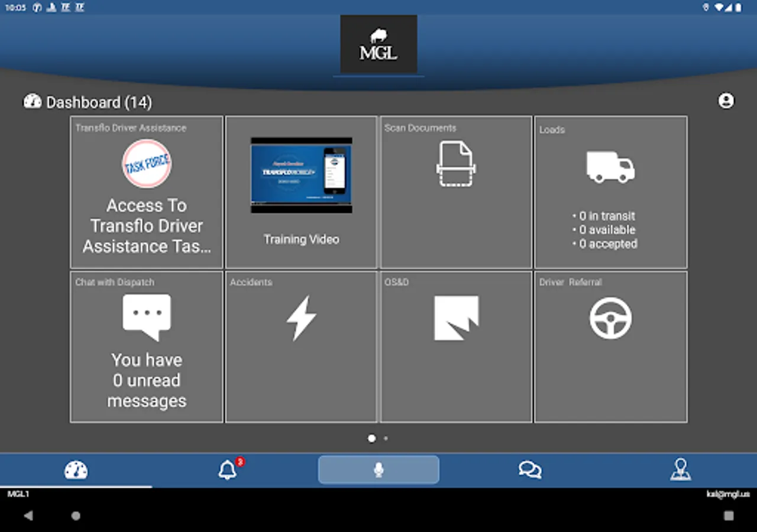Tap the Driver Referral steering wheel icon
This screenshot has width=757, height=532.
coord(610,318)
